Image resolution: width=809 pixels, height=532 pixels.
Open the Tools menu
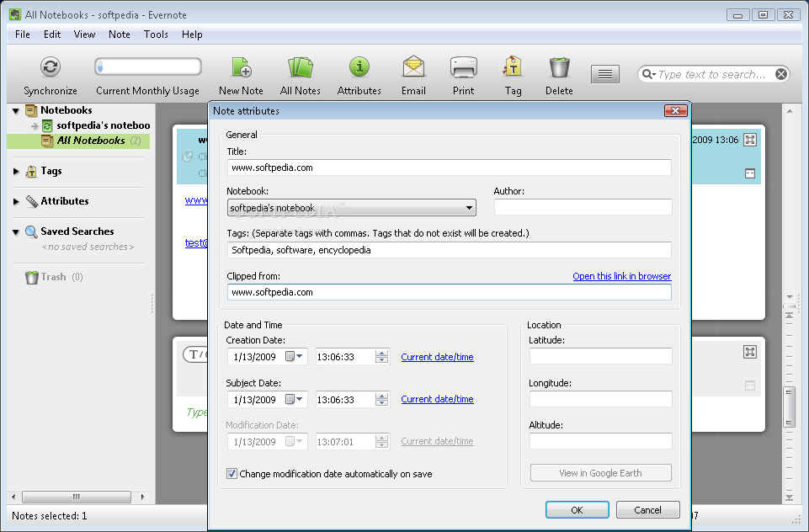(156, 35)
